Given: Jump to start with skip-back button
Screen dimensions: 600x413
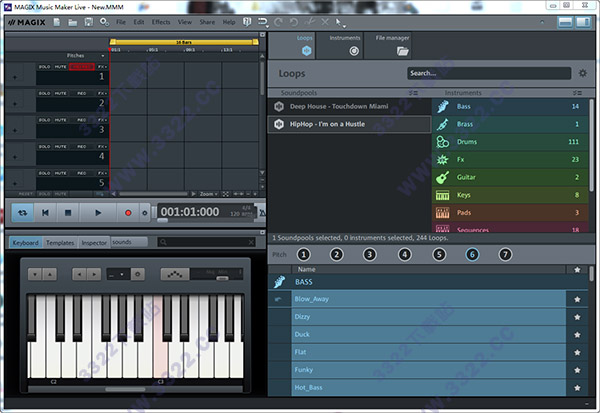Looking at the screenshot, I should pyautogui.click(x=45, y=212).
